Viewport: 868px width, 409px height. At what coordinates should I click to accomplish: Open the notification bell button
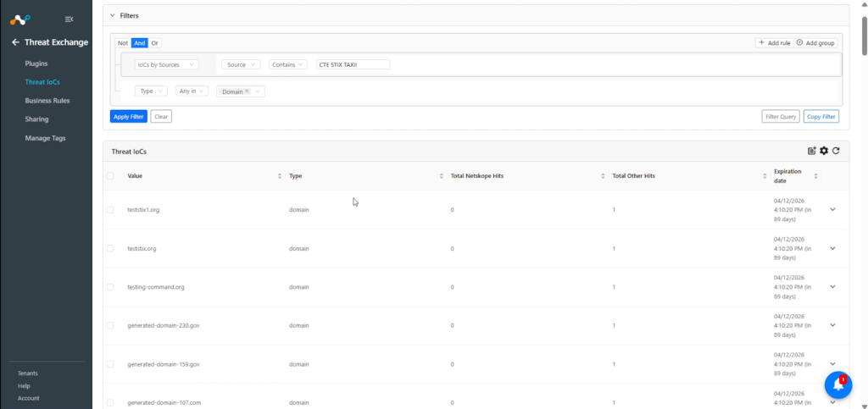click(838, 384)
